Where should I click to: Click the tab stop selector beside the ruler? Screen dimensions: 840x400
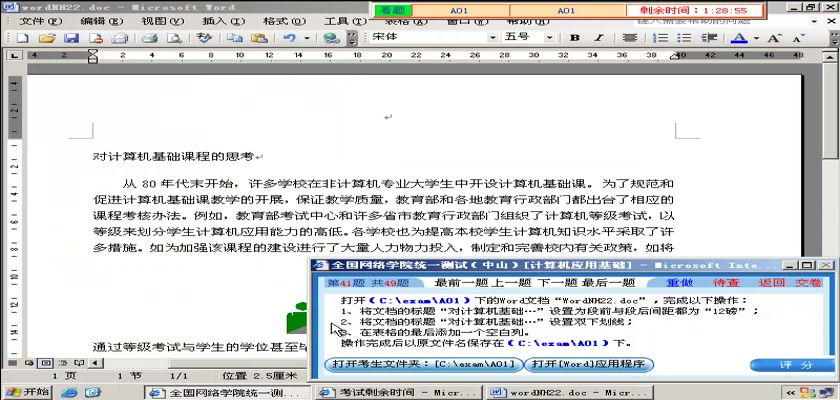pyautogui.click(x=13, y=55)
